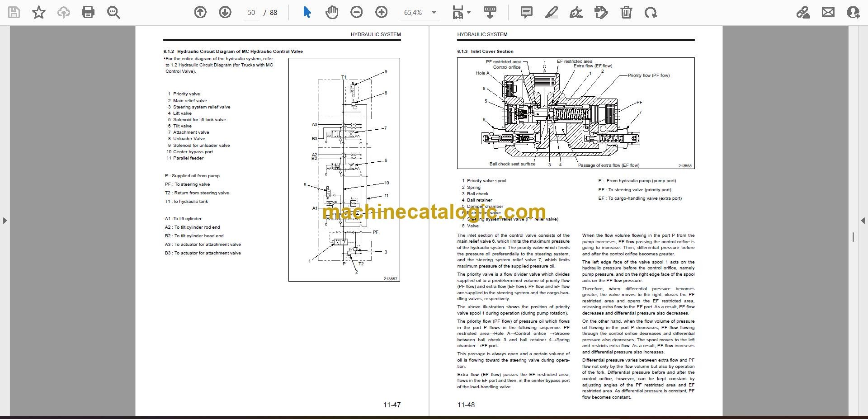This screenshot has width=868, height=419.
Task: Go to the previous page with the up arrow
Action: click(200, 12)
